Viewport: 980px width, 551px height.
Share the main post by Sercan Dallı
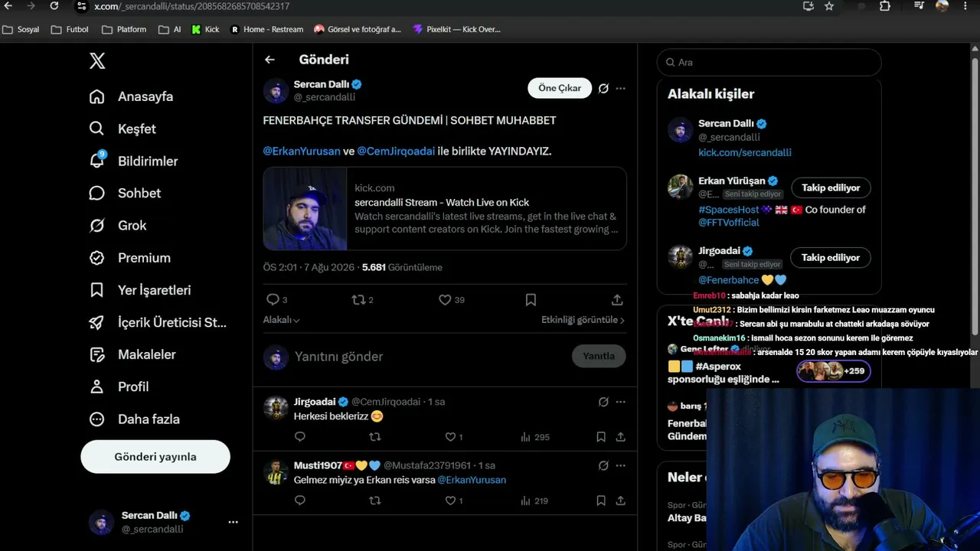coord(617,300)
